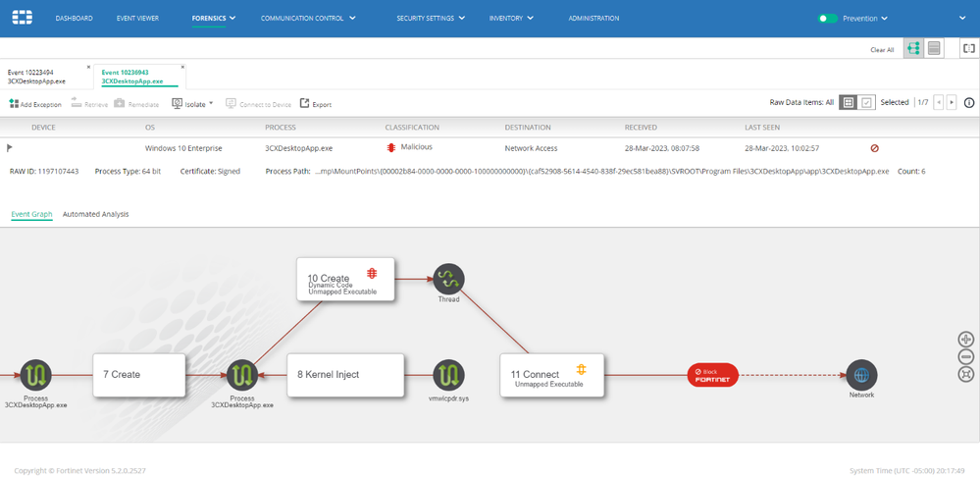Viewport: 980px width, 478px height.
Task: Click the Retrieve toolbar item
Action: click(x=89, y=104)
